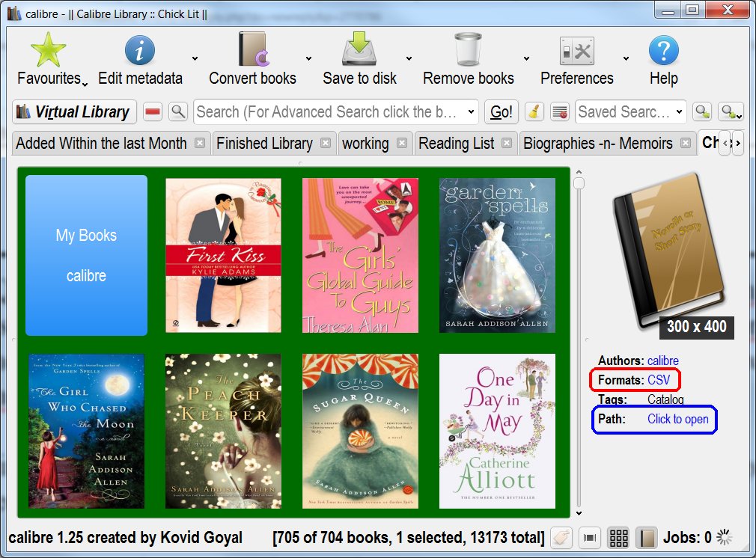Viewport: 756px width, 558px height.
Task: Click the cover grid scrollbar handle
Action: coord(579,183)
